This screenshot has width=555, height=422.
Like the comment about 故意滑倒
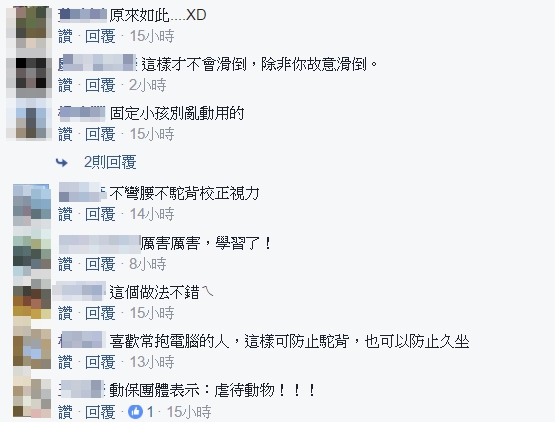pos(65,85)
